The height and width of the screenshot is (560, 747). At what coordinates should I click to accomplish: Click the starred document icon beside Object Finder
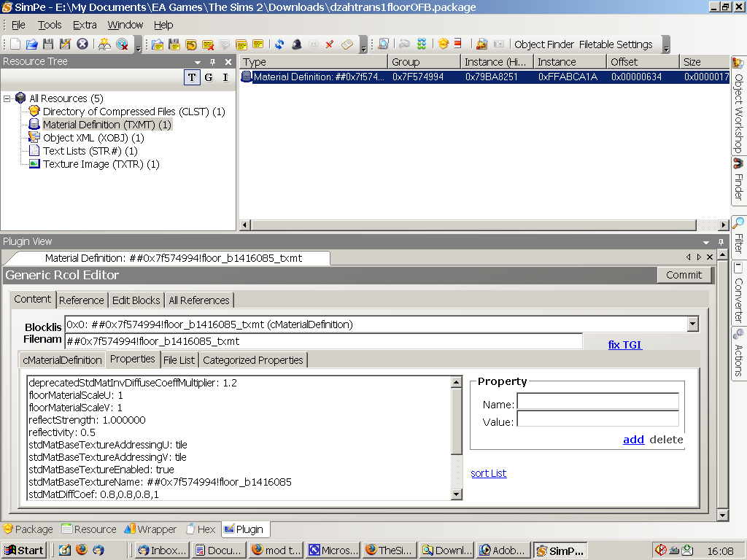point(481,44)
